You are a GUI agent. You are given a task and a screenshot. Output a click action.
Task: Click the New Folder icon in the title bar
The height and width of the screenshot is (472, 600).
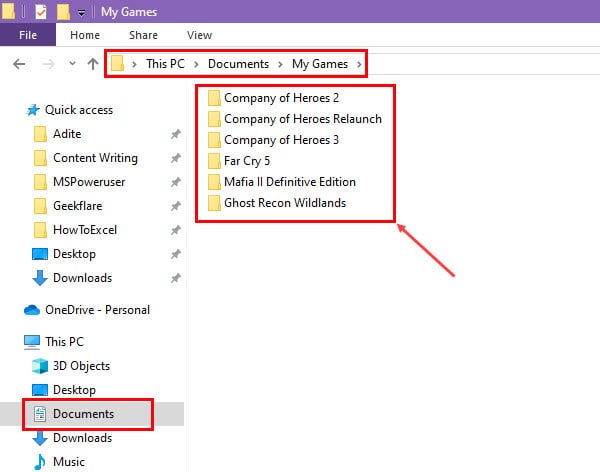click(x=63, y=12)
